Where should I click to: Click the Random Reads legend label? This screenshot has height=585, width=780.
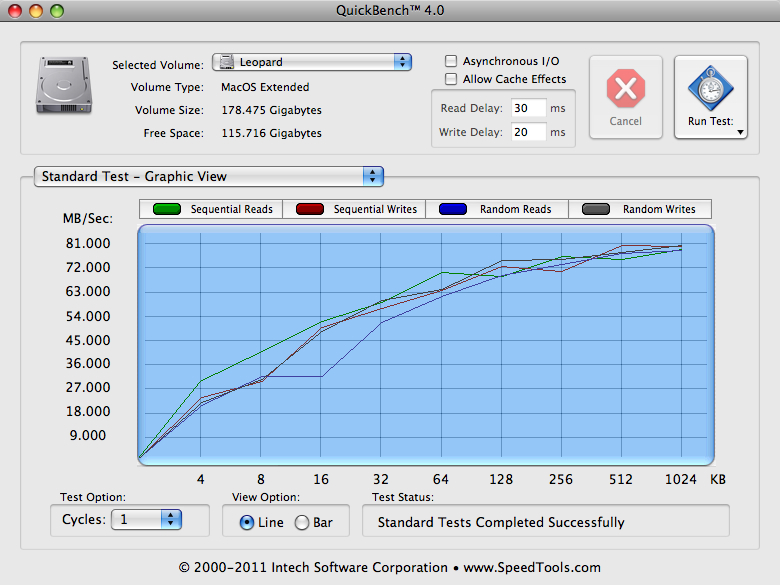pos(515,209)
